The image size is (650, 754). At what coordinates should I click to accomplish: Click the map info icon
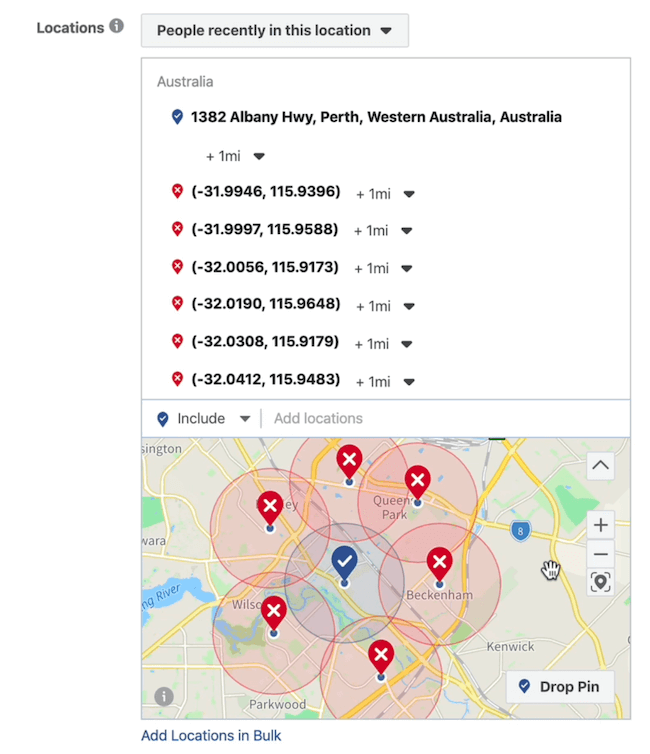164,696
